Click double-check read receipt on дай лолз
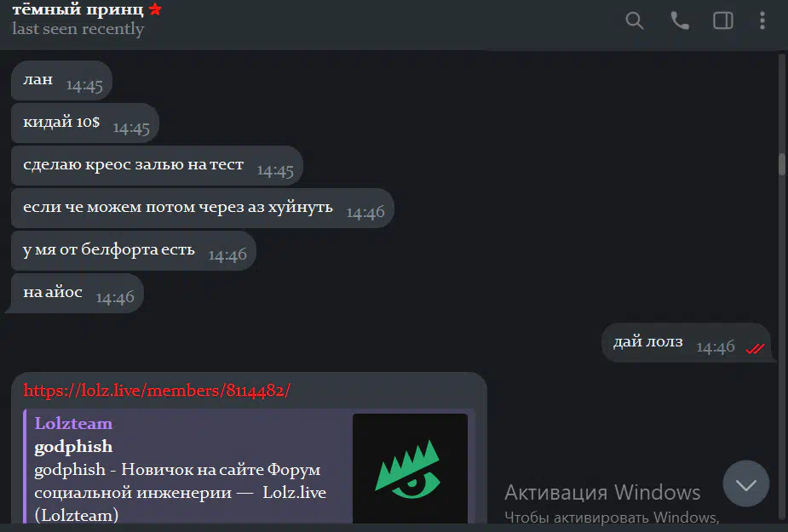Screen dimensions: 788x532 coord(755,347)
